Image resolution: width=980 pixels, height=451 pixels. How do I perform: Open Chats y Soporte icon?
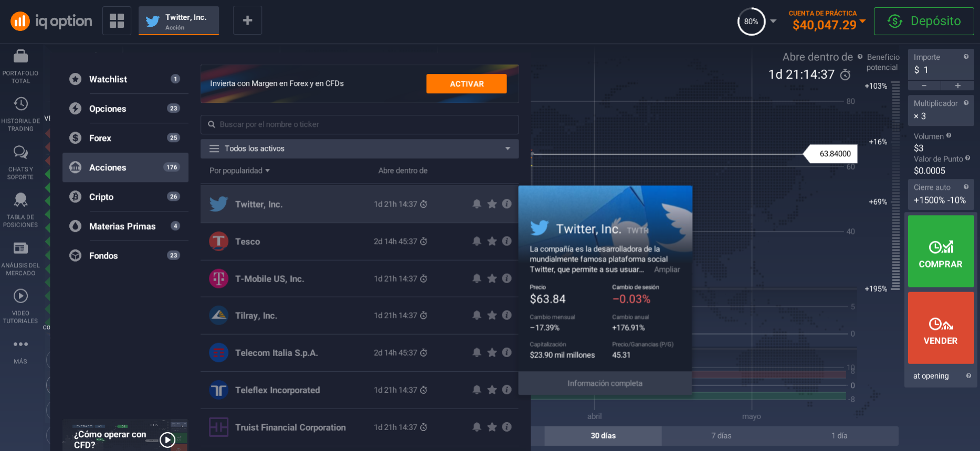tap(20, 152)
